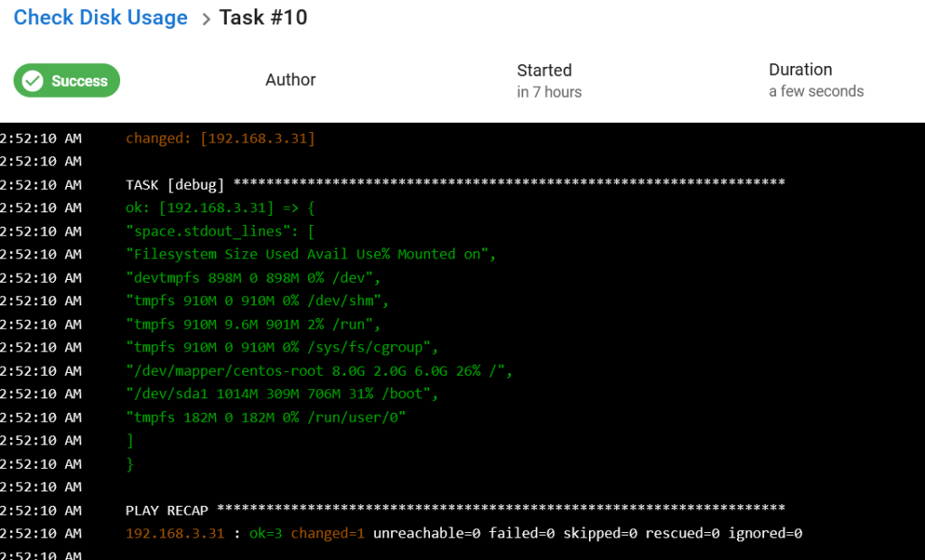Image resolution: width=925 pixels, height=560 pixels.
Task: Select the tmpfs /dev/shm output line
Action: pyautogui.click(x=257, y=301)
